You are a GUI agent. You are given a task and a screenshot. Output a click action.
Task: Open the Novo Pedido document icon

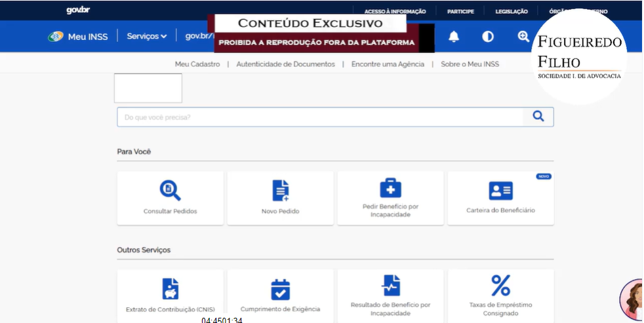(x=280, y=190)
